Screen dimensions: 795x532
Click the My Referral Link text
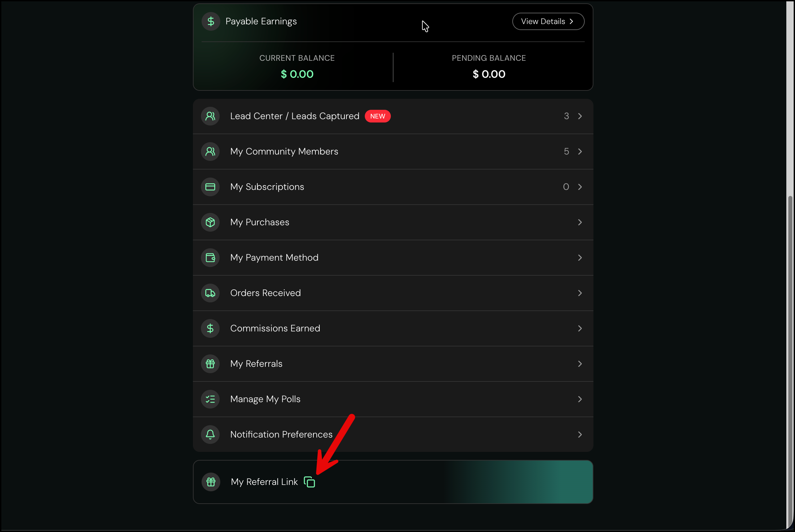264,482
